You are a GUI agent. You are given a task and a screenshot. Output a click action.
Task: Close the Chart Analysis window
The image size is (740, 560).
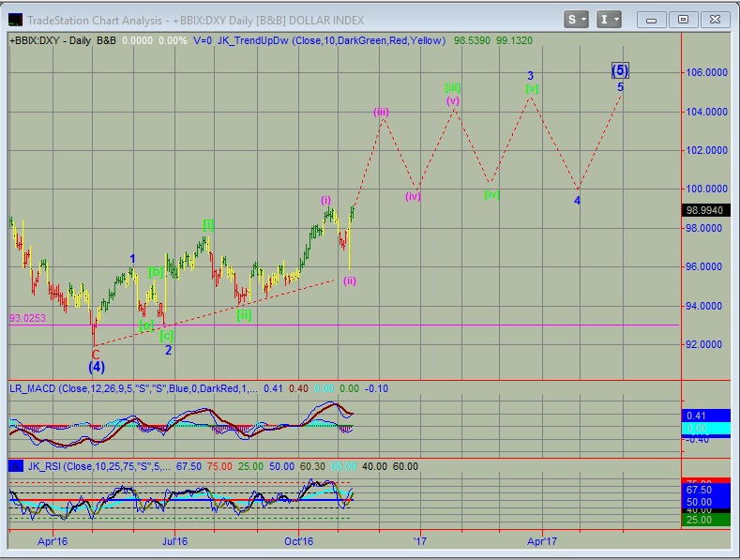pyautogui.click(x=714, y=19)
